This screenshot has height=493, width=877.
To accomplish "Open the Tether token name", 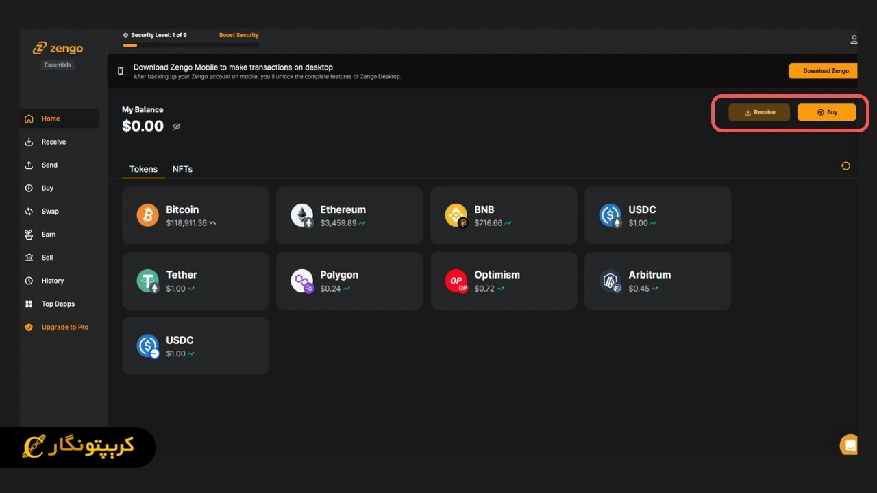I will point(181,275).
